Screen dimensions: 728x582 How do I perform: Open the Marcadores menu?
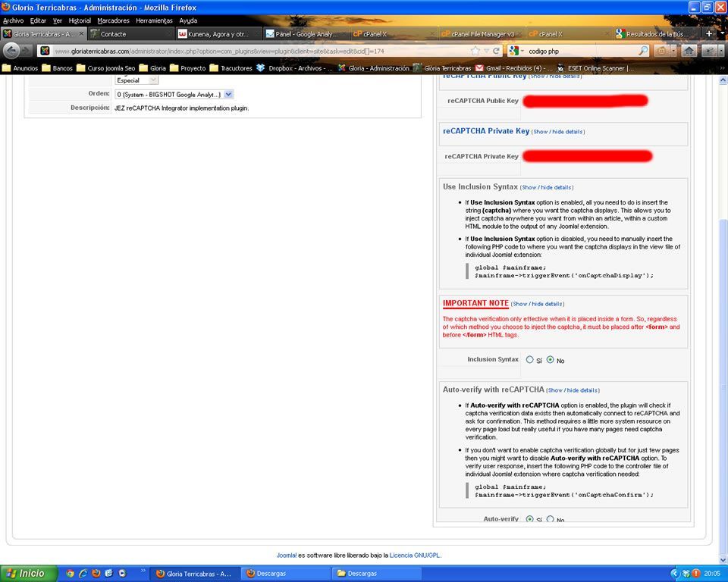[113, 20]
